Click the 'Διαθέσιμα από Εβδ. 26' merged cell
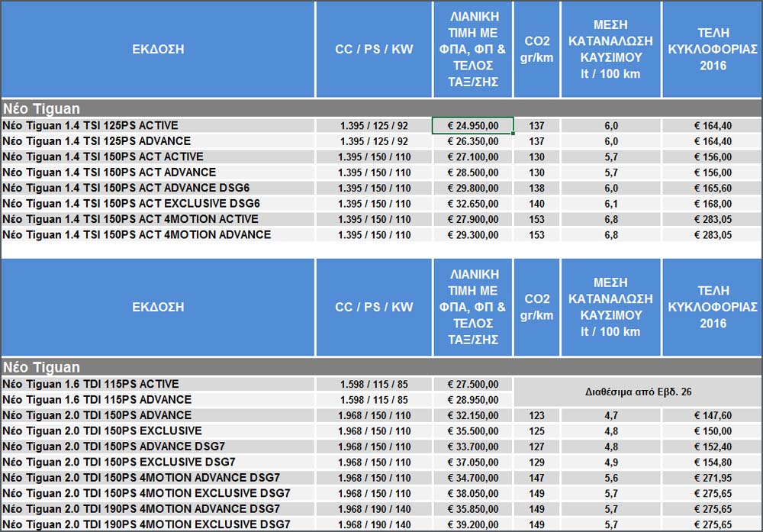763x532 pixels. 636,392
